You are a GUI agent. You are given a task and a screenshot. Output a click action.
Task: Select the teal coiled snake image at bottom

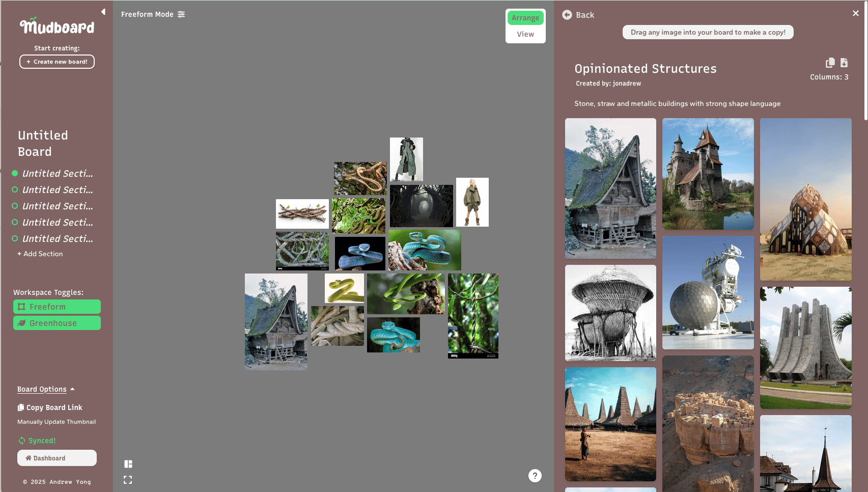[x=394, y=335]
